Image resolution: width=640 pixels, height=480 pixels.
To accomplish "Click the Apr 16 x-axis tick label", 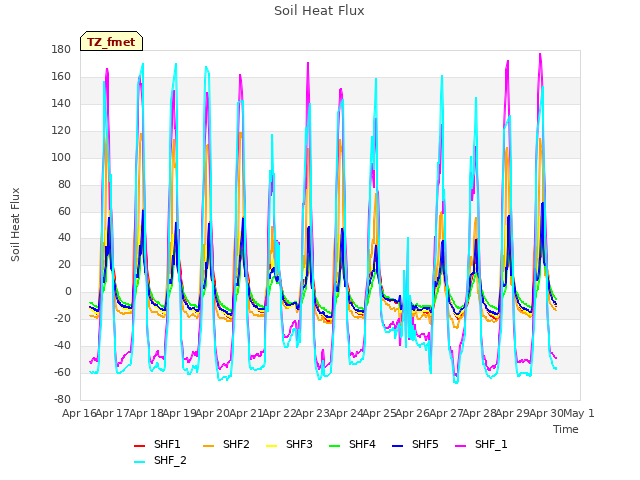I will click(79, 413).
